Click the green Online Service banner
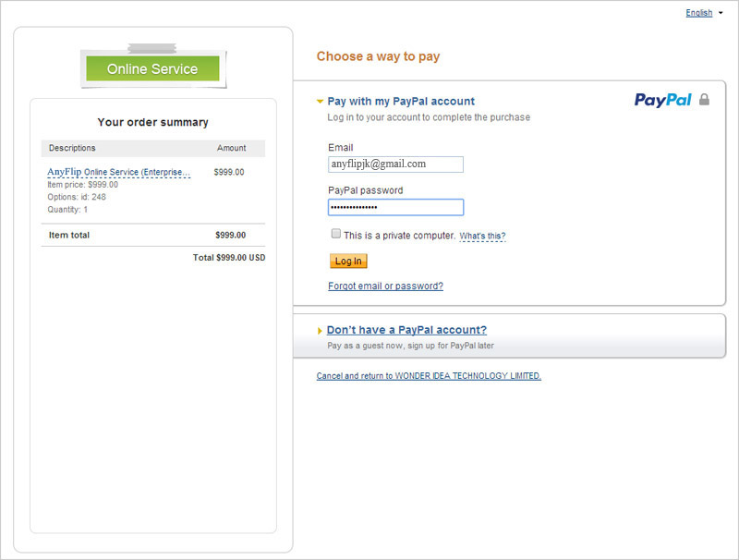 152,69
